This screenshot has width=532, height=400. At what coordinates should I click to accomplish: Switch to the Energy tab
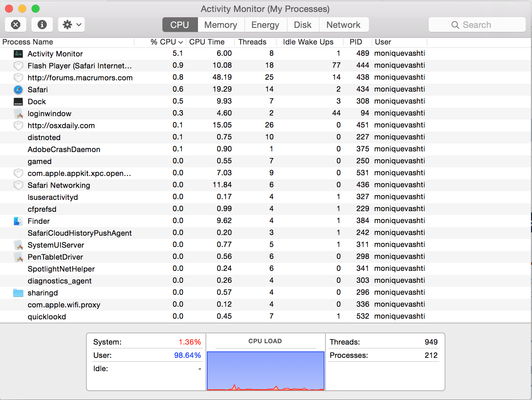pyautogui.click(x=265, y=25)
